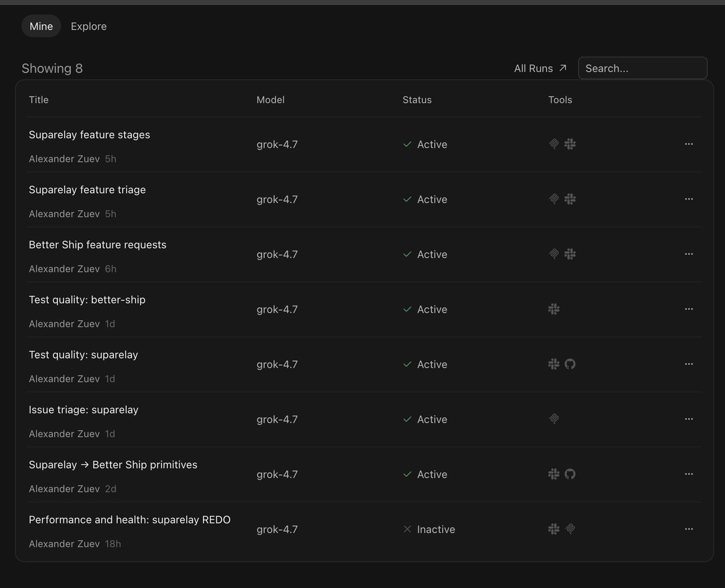Open the Better Ship feature requests entry
The width and height of the screenshot is (725, 588).
98,244
